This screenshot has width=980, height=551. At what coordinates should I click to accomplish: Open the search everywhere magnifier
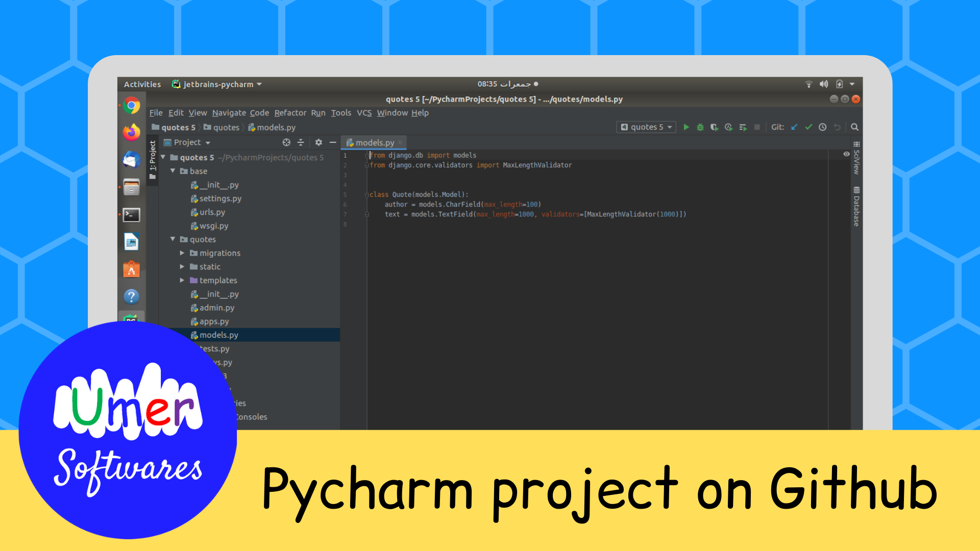point(854,127)
